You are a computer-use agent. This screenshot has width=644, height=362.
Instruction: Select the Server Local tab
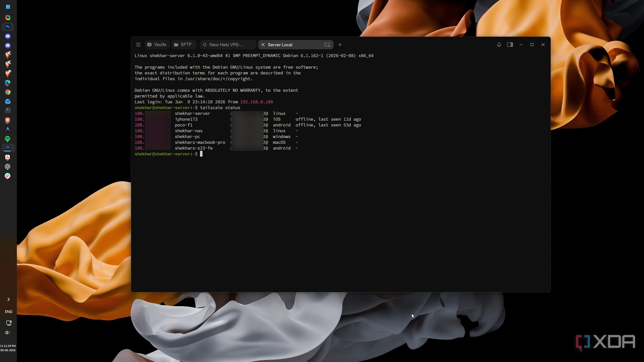point(296,45)
